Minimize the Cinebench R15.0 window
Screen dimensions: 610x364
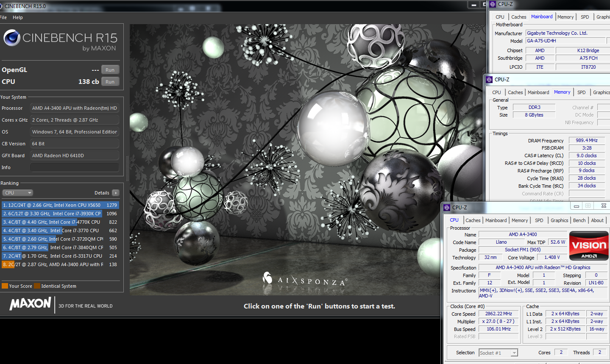[x=474, y=5]
